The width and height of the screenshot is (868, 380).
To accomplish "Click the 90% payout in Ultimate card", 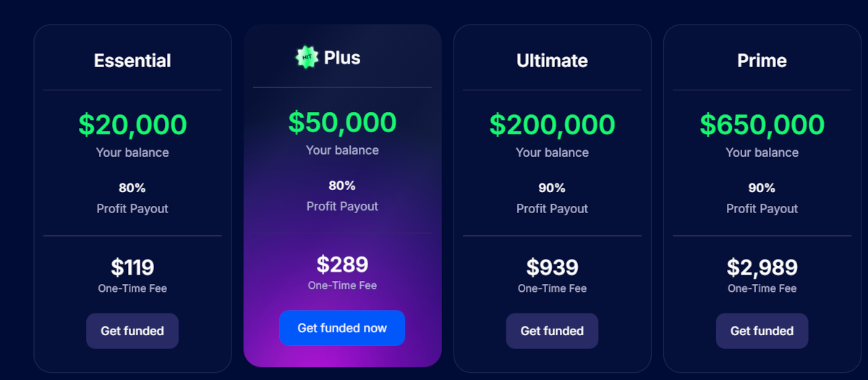I will [x=552, y=188].
